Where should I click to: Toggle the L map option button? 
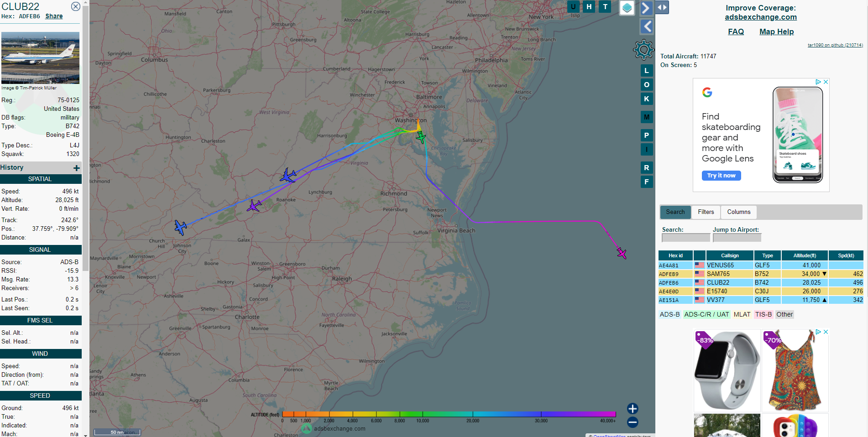click(647, 71)
